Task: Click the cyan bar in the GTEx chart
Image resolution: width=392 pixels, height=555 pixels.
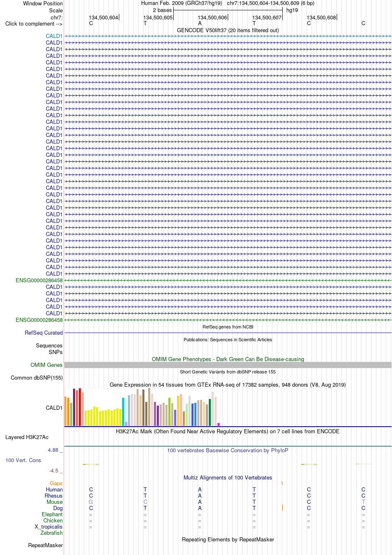Action: (123, 412)
